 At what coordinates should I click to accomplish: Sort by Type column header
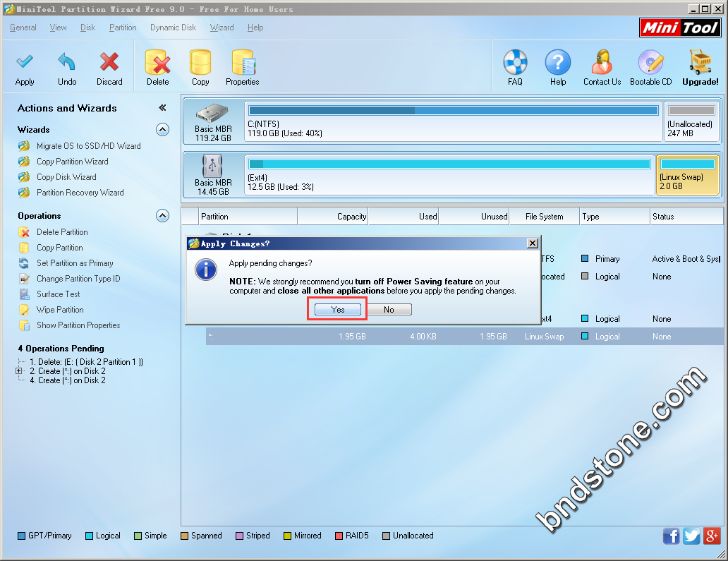pyautogui.click(x=615, y=217)
